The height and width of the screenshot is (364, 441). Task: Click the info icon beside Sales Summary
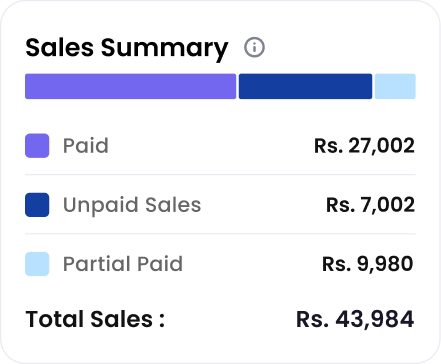(x=254, y=47)
